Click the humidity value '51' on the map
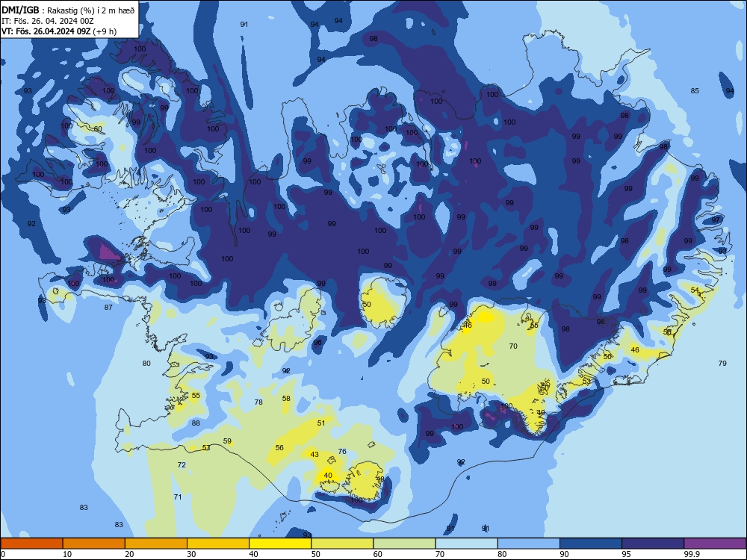This screenshot has width=747, height=560. [x=321, y=423]
